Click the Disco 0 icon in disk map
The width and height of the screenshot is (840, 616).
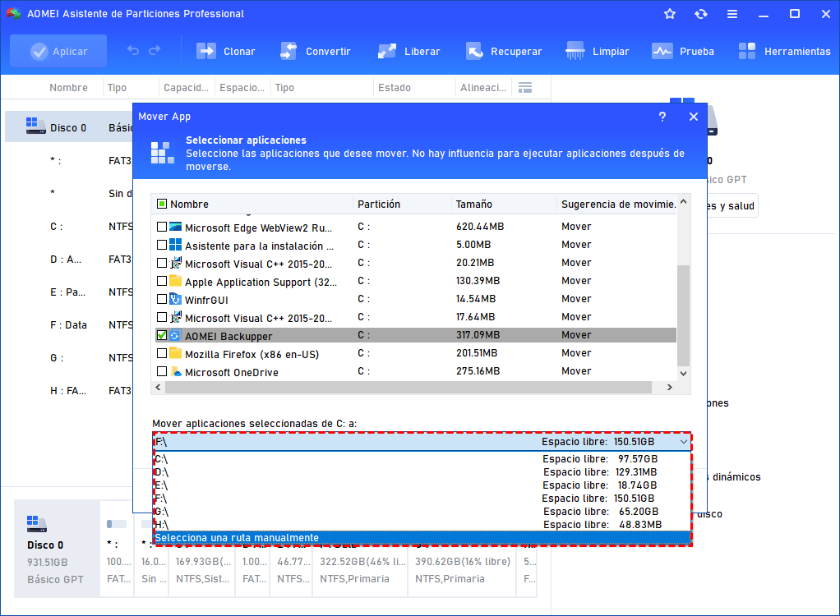(36, 523)
